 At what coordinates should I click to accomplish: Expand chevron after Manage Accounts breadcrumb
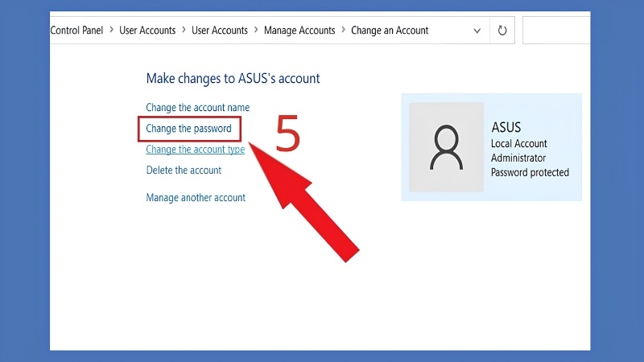pos(344,30)
